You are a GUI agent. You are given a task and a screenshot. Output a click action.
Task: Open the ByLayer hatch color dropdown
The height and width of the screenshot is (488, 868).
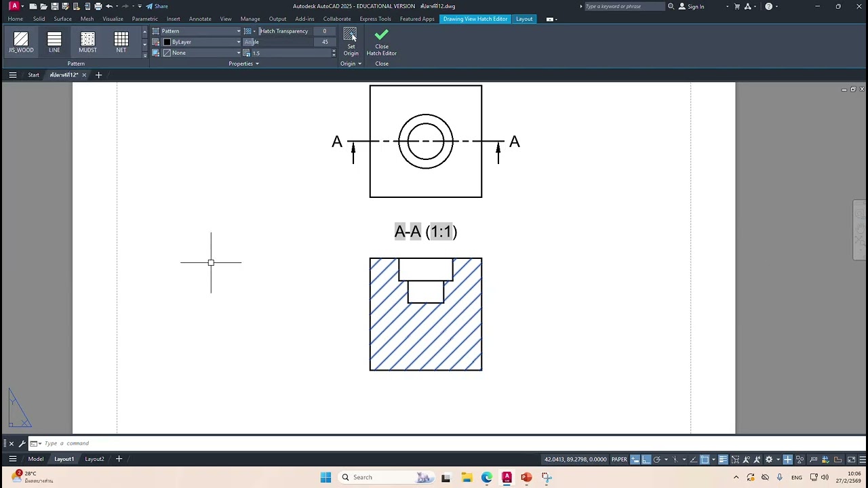coord(202,42)
